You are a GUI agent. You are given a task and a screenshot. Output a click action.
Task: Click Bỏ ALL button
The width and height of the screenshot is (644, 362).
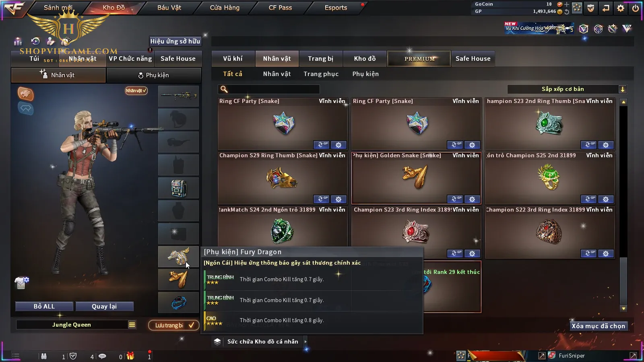(44, 306)
